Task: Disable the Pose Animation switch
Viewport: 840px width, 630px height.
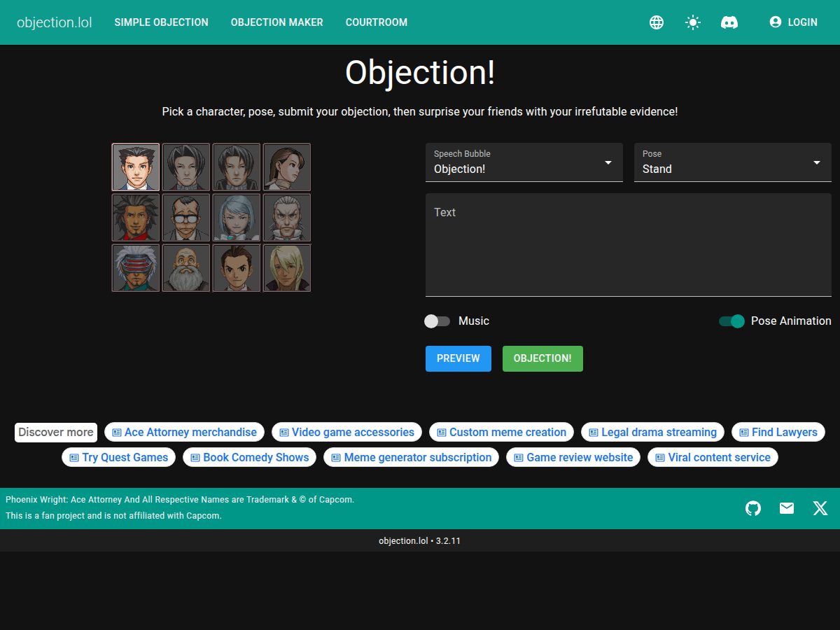Action: click(731, 321)
